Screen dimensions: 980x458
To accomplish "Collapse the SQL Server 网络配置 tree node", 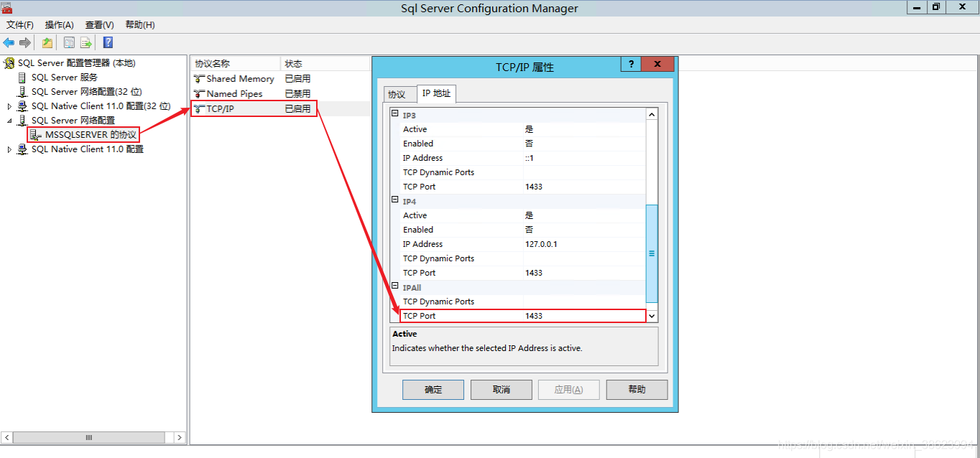I will [9, 121].
